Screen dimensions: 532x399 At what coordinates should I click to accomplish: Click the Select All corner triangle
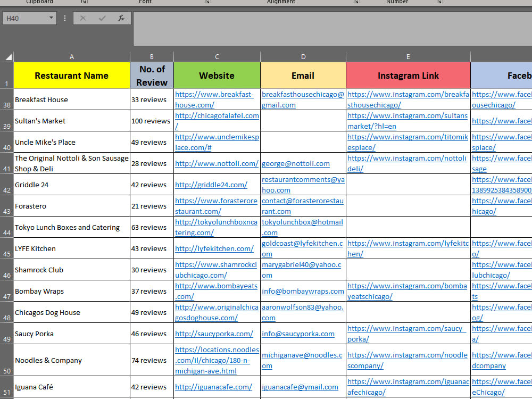point(9,57)
